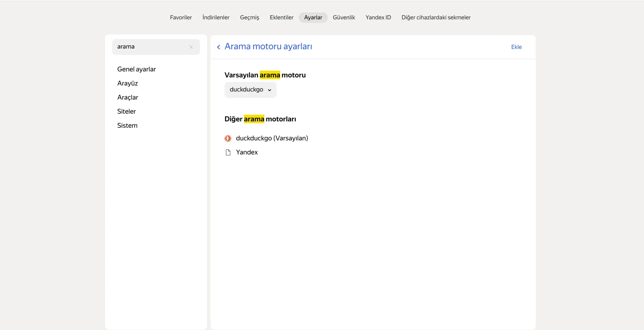Open the default search engine dropdown

[250, 90]
